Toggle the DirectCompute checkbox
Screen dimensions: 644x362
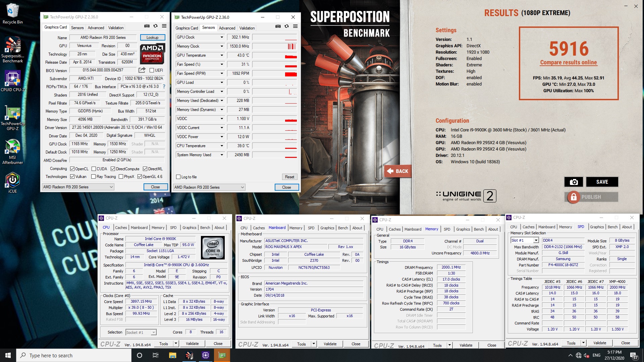click(113, 169)
